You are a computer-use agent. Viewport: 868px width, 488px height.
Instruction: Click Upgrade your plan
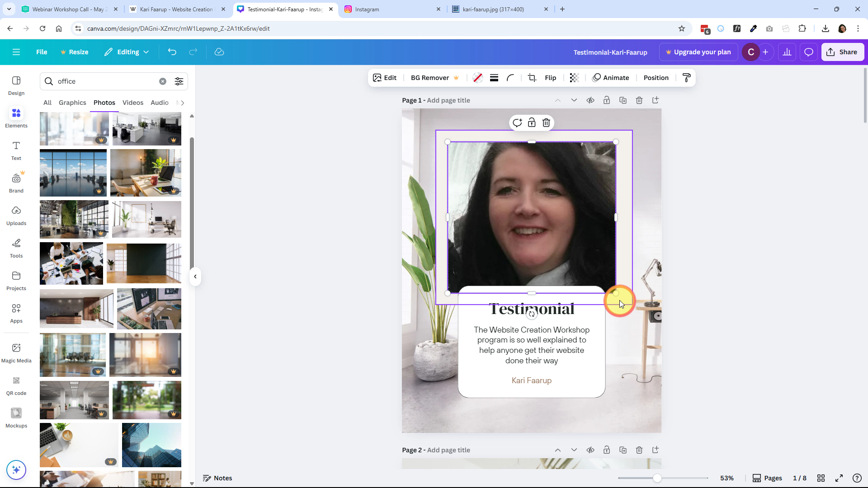[698, 52]
